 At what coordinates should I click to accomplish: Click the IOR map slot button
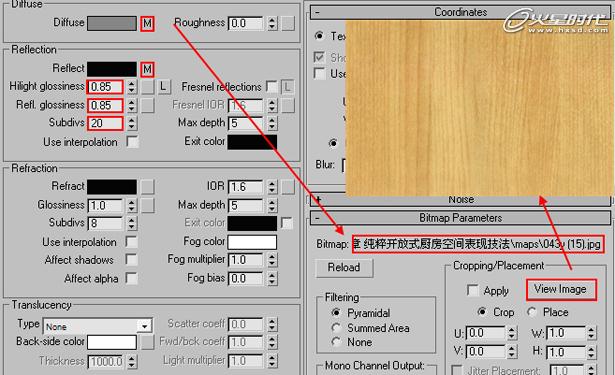[287, 187]
